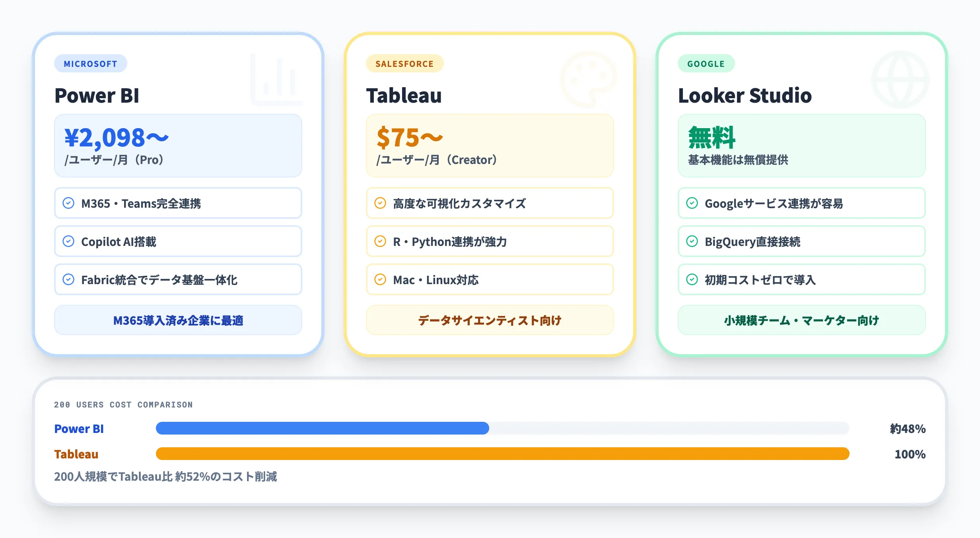Click the 基本機能は無償提供 caption

tap(738, 160)
